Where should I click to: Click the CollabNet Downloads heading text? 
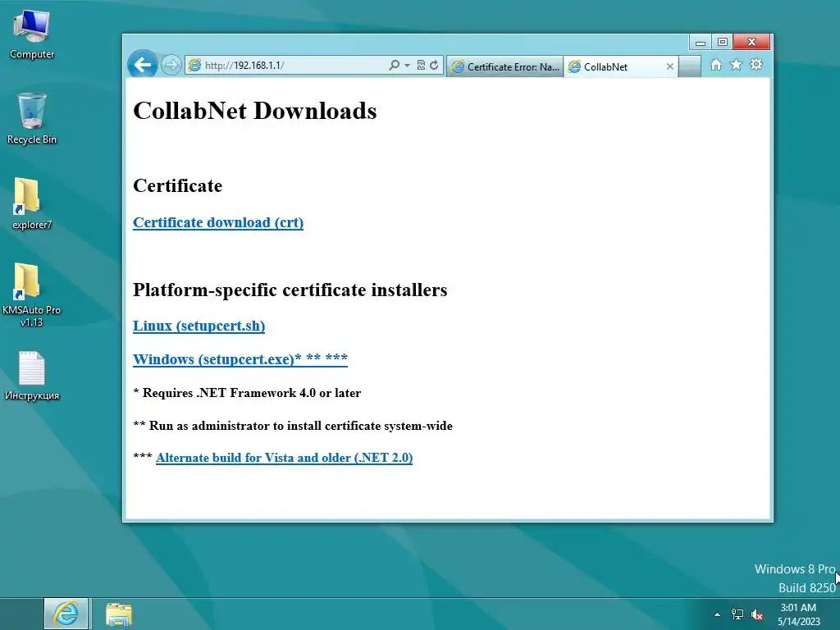[x=255, y=111]
